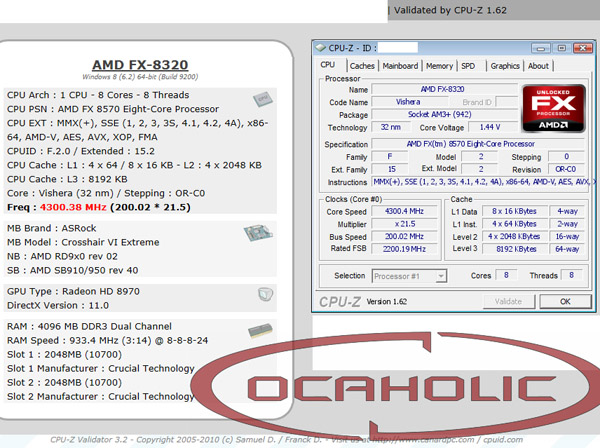This screenshot has height=448, width=600.
Task: Open the AMD FX-8320 title link
Action: tap(140, 65)
